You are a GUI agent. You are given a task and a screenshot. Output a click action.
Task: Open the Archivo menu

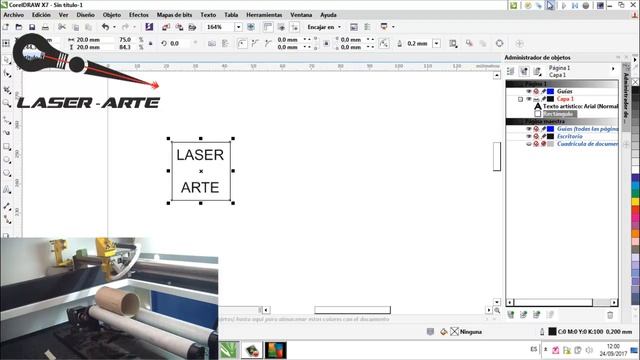click(13, 15)
